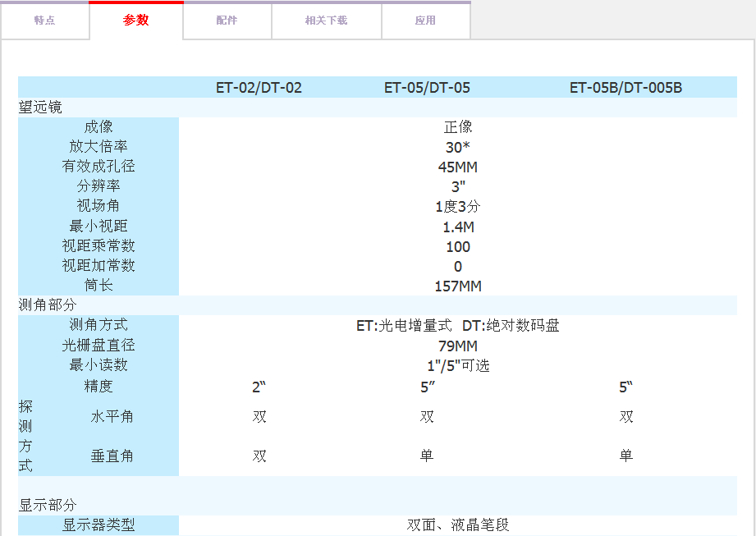This screenshot has width=756, height=536.
Task: Select the 157MM tube length value
Action: tap(458, 286)
